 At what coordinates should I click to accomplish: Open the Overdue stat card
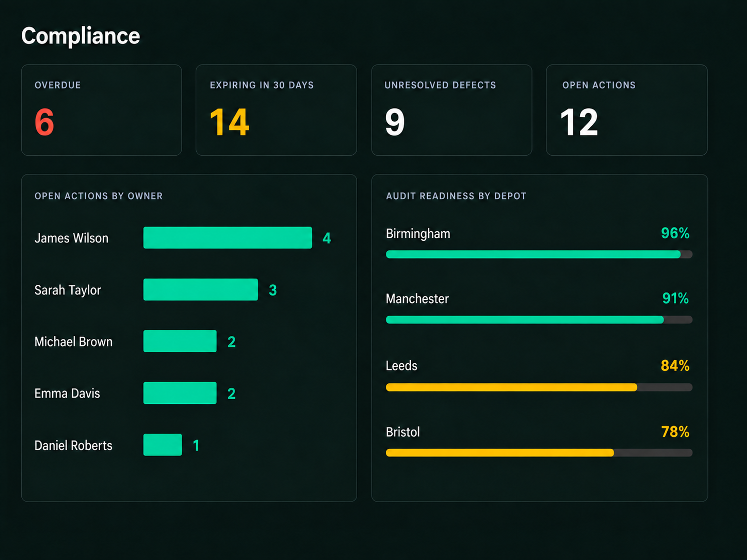pos(102,110)
